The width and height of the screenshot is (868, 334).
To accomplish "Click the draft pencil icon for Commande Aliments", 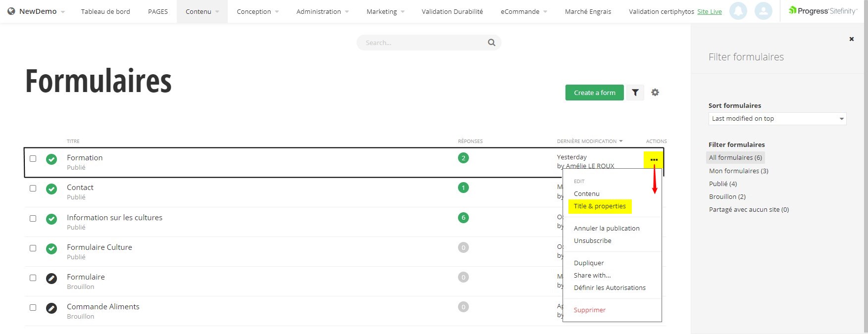I will tap(51, 308).
